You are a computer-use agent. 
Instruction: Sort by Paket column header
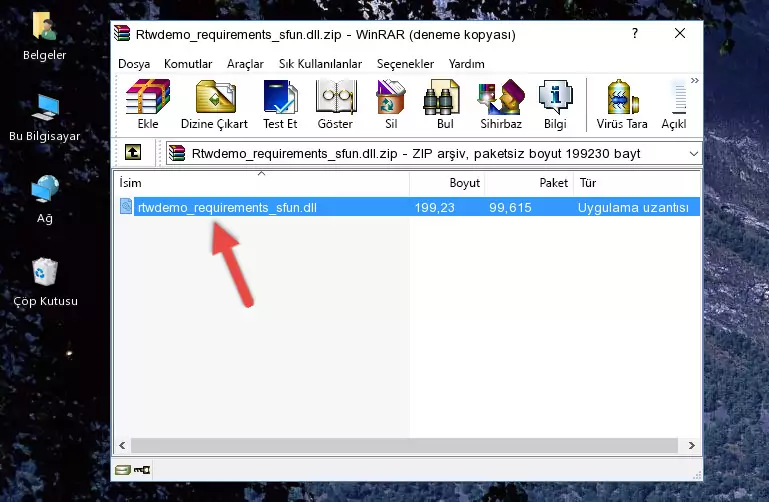point(529,183)
